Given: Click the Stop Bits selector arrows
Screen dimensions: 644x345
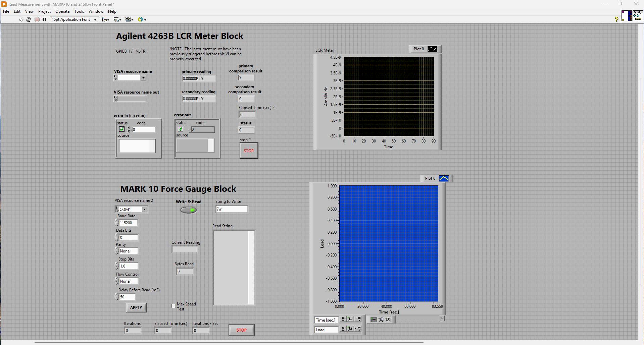Looking at the screenshot, I should 116,266.
